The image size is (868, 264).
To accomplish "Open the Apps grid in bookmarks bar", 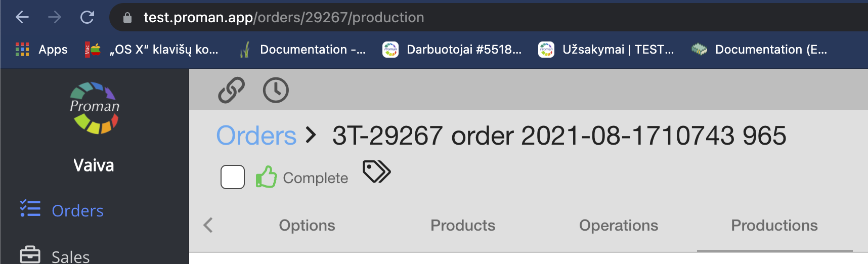I will click(22, 50).
